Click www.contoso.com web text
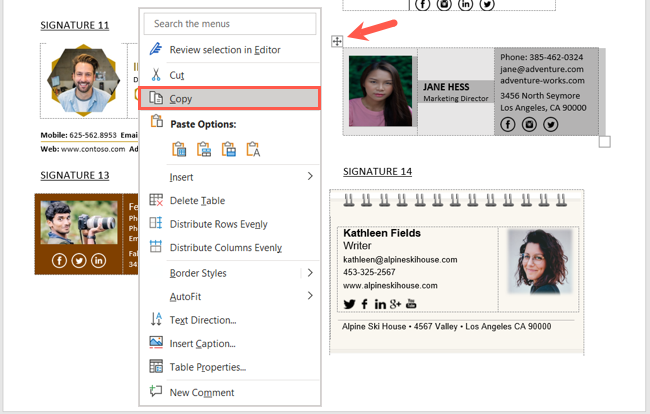Screen dimensions: 650x414 (93, 149)
